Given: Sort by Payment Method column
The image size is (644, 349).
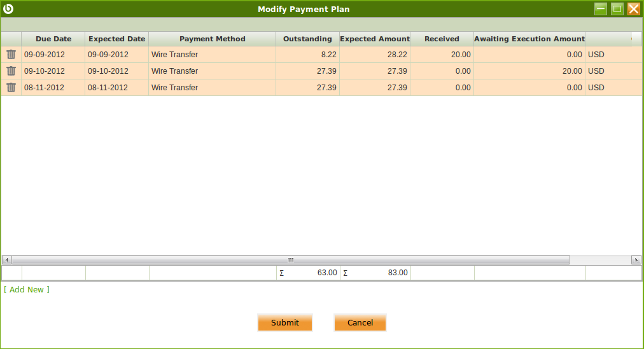Looking at the screenshot, I should click(212, 39).
